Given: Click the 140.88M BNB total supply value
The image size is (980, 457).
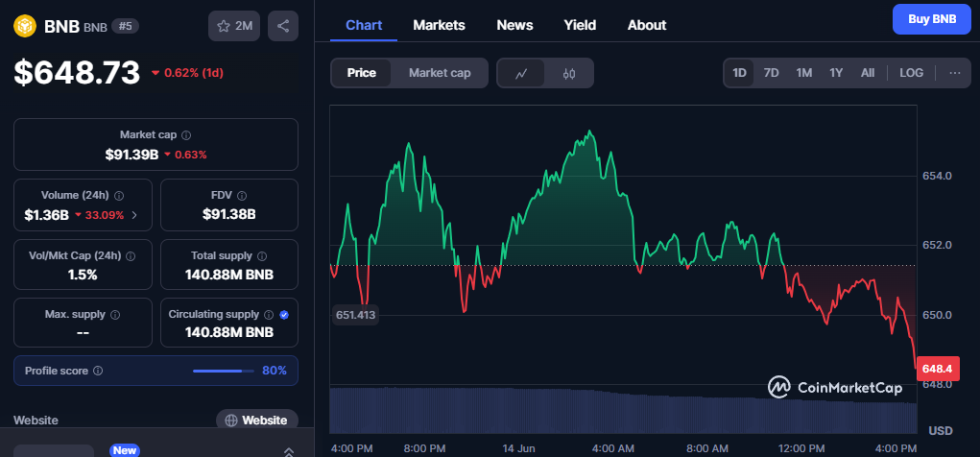Looking at the screenshot, I should pos(229,276).
